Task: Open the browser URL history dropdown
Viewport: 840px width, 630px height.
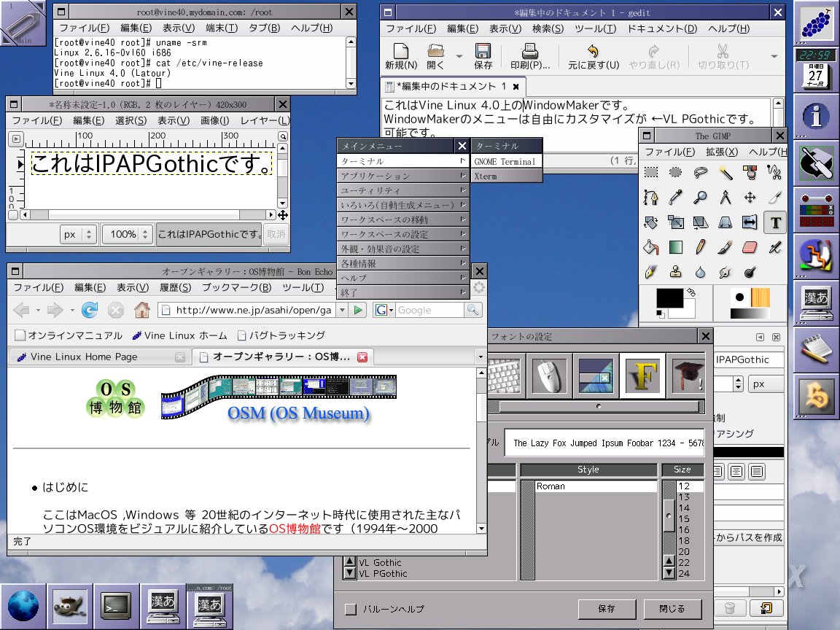Action: 342,310
